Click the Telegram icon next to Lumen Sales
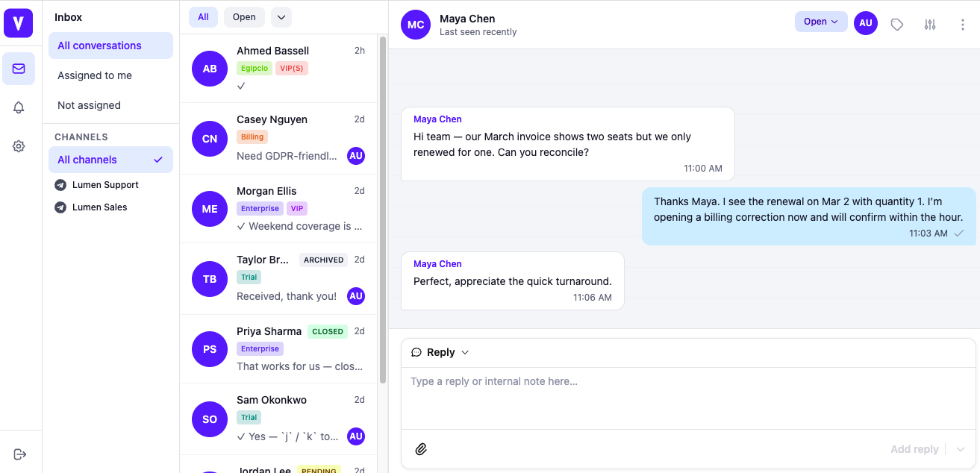980x473 pixels. tap(60, 207)
